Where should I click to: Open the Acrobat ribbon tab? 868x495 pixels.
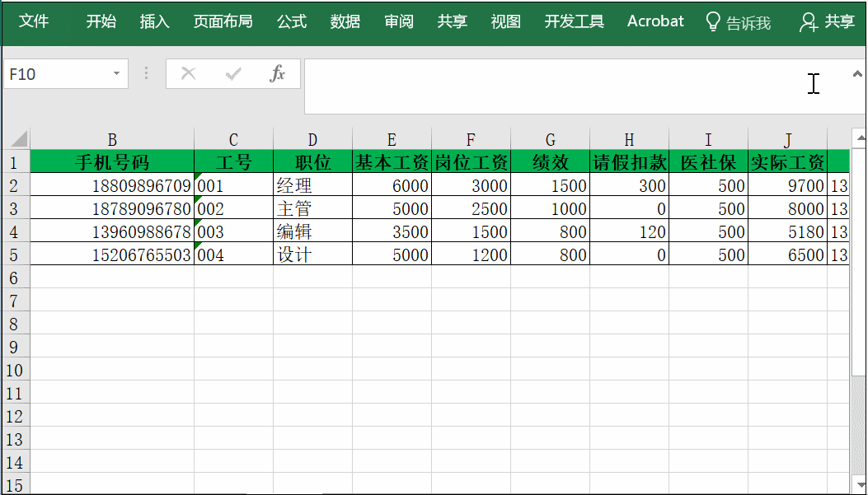(x=655, y=21)
